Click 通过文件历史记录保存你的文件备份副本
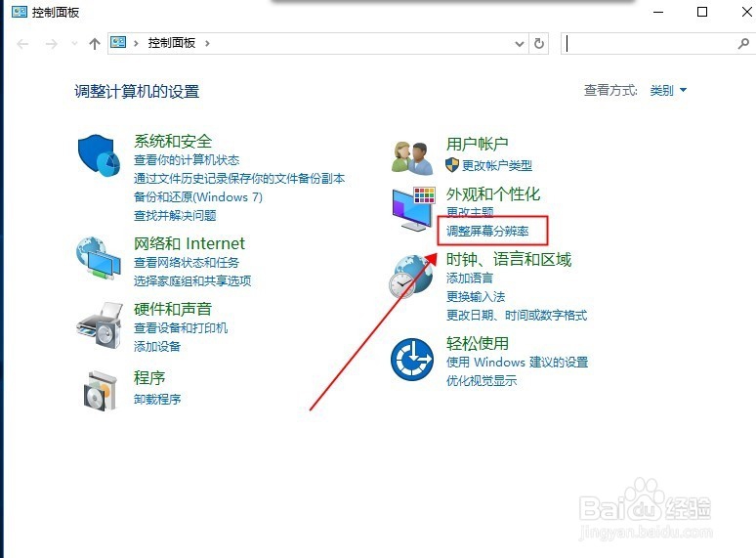 click(239, 179)
